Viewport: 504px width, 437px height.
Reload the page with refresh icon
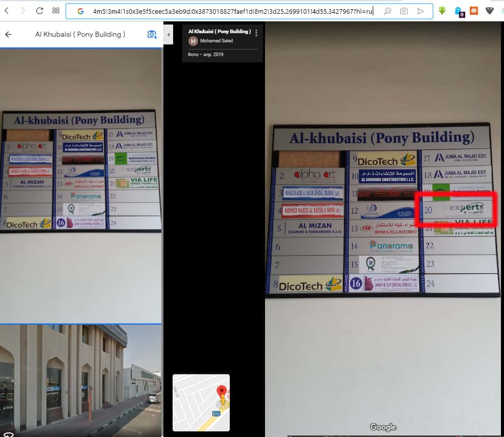click(39, 11)
